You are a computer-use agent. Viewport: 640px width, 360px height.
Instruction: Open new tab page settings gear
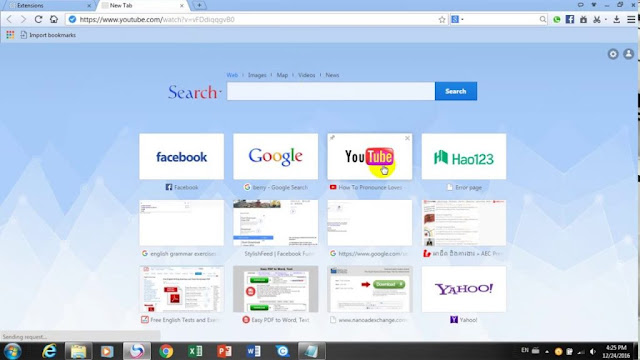(x=613, y=54)
